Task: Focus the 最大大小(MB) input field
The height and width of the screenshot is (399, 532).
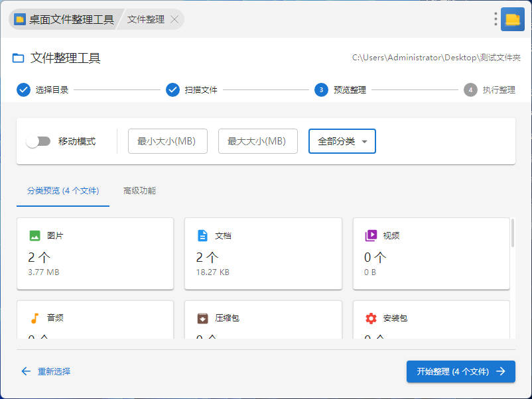Action: coord(257,141)
